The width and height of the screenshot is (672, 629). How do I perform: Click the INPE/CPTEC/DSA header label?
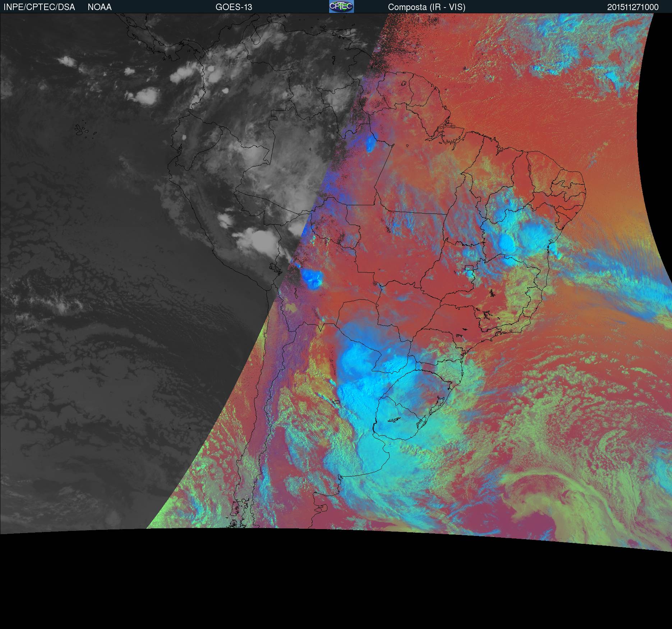pyautogui.click(x=39, y=7)
